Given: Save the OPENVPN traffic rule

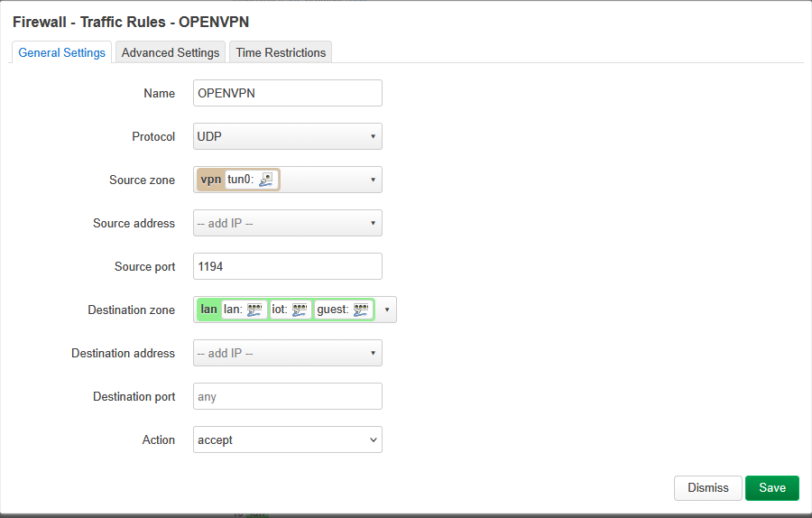Looking at the screenshot, I should (x=772, y=488).
